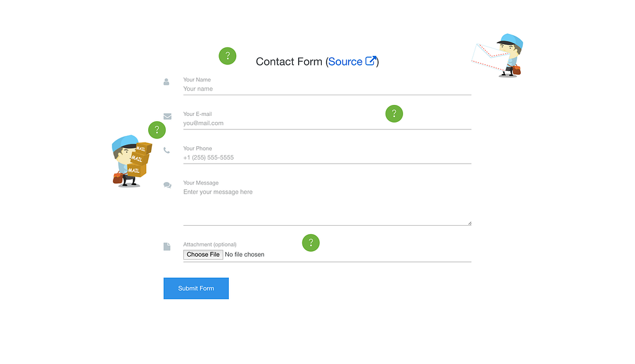This screenshot has width=635, height=364.
Task: Click the envelope icon beside Your E-mail
Action: point(168,116)
